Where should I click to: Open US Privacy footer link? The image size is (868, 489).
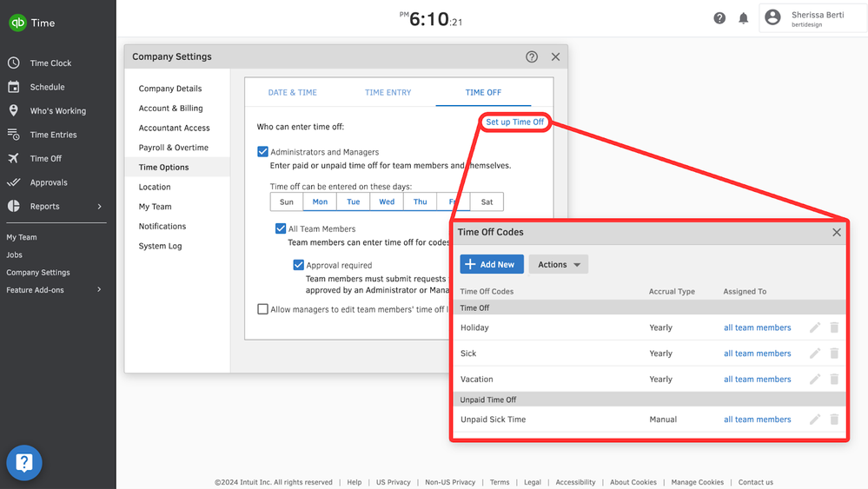393,482
